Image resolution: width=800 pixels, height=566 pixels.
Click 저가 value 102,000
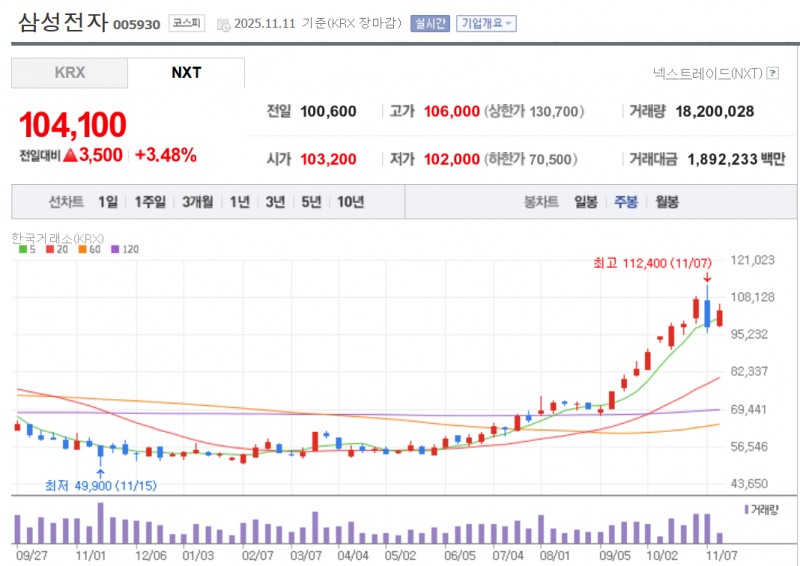452,159
